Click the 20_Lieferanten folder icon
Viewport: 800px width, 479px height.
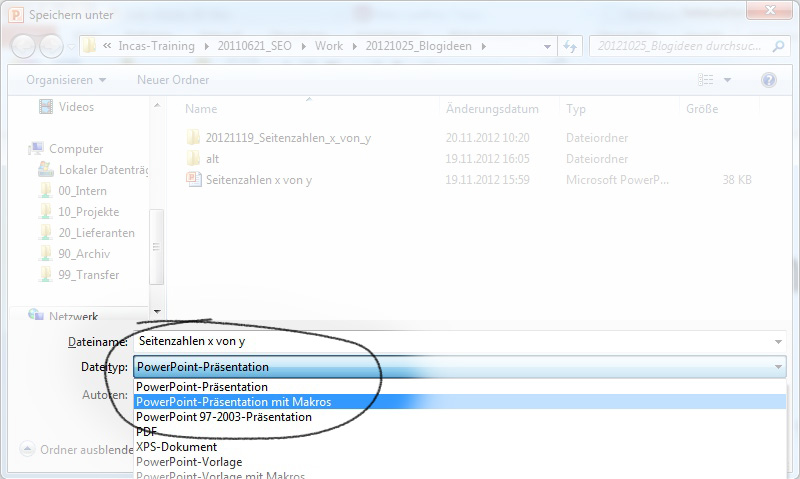(x=46, y=232)
